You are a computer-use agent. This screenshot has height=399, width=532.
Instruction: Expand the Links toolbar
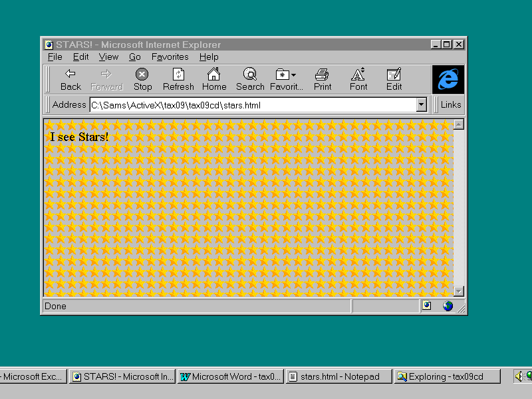click(x=450, y=104)
